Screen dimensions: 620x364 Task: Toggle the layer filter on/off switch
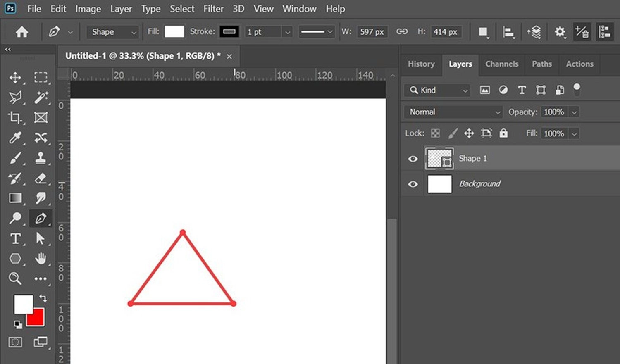point(577,89)
